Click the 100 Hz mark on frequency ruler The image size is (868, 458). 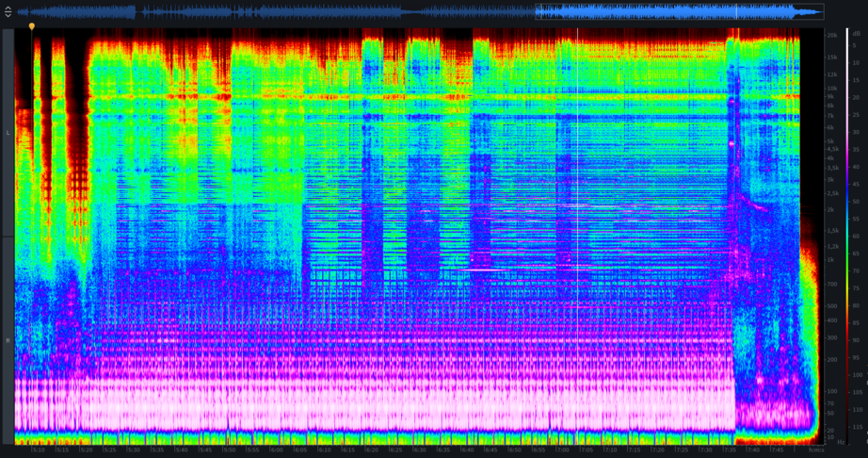point(831,390)
